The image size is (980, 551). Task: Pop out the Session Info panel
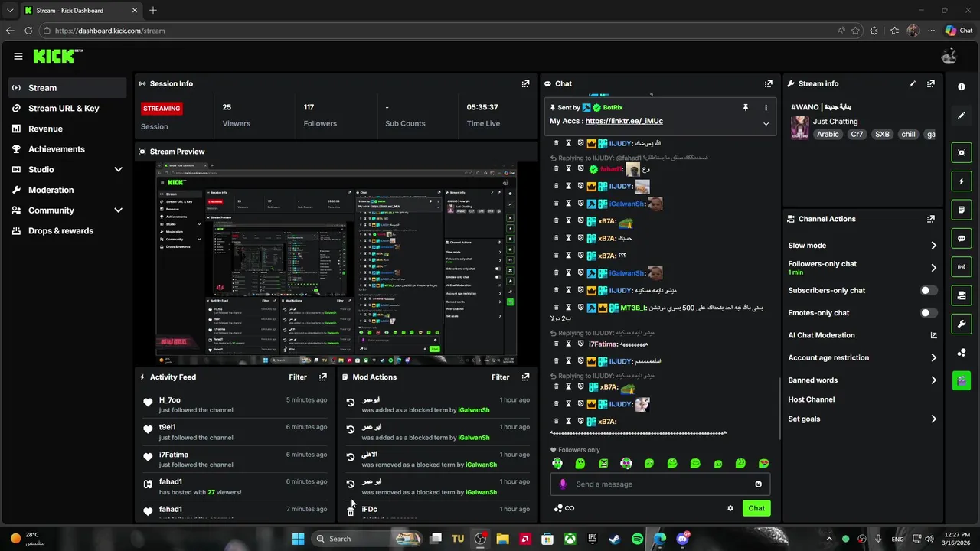click(x=525, y=84)
